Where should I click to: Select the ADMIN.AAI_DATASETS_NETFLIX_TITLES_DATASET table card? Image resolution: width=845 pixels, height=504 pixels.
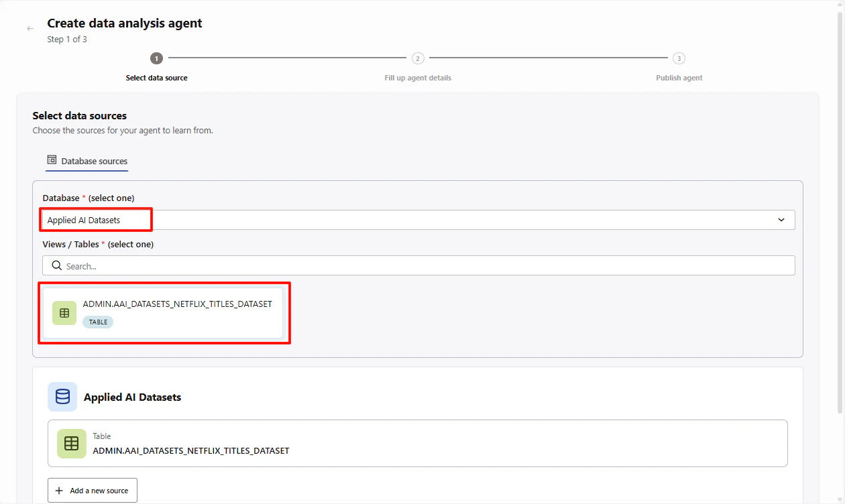163,313
